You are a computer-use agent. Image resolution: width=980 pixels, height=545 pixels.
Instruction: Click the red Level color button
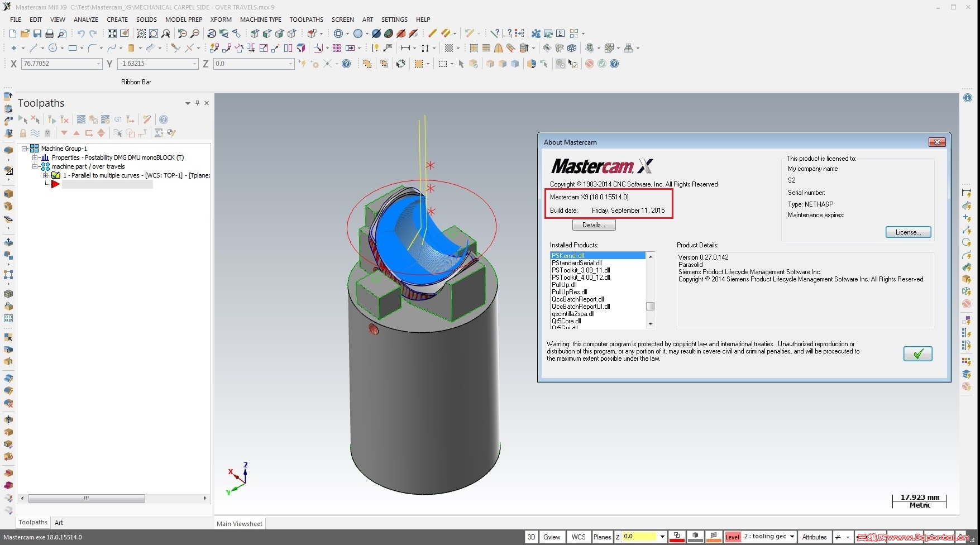pyautogui.click(x=732, y=537)
